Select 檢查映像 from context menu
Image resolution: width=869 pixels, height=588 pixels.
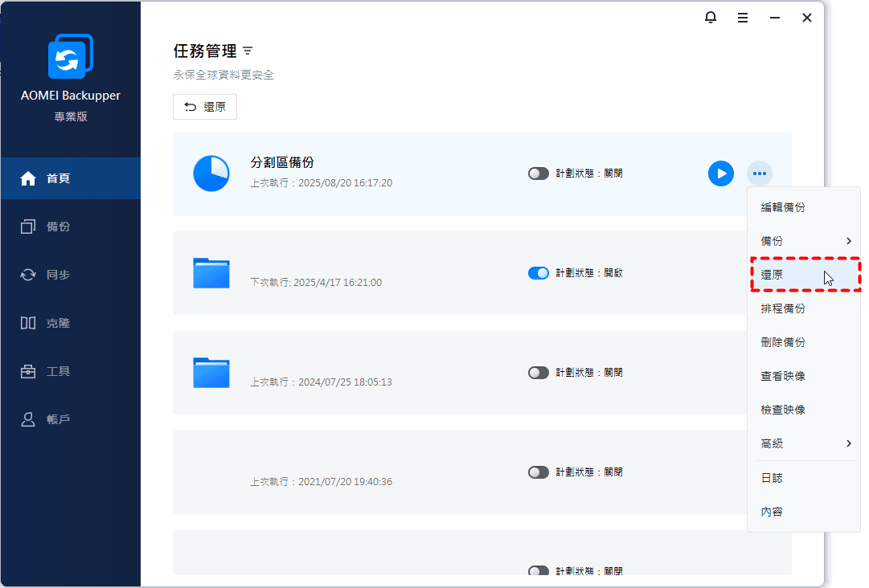(804, 410)
